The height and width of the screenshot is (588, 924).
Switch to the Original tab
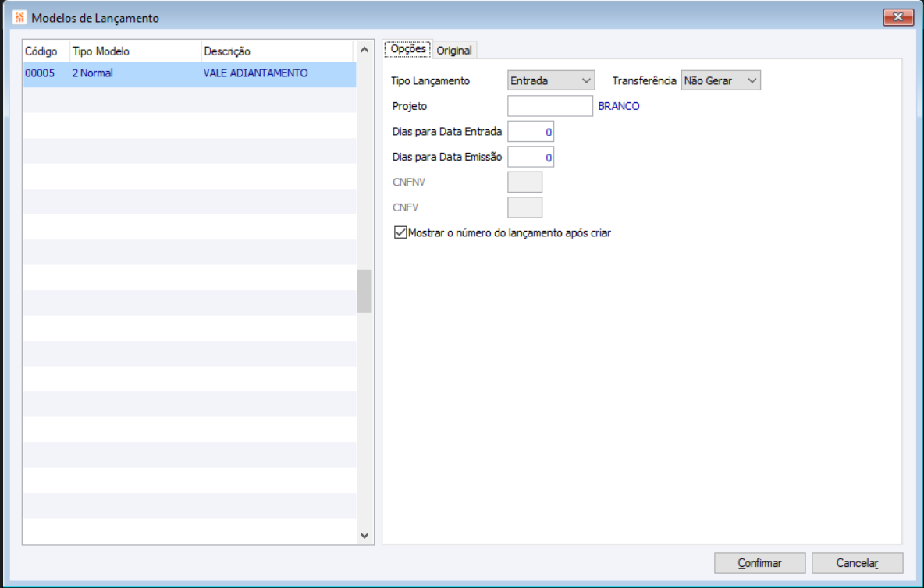454,51
